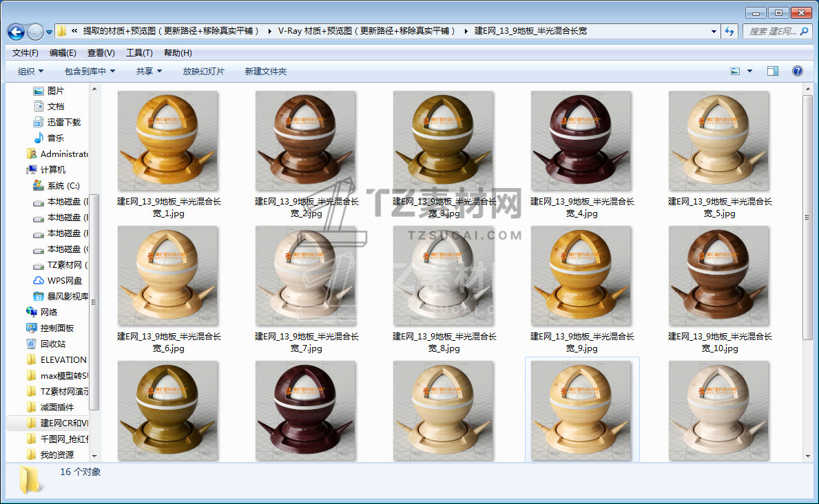Expand view options dropdown arrow
The image size is (819, 504).
click(x=750, y=71)
